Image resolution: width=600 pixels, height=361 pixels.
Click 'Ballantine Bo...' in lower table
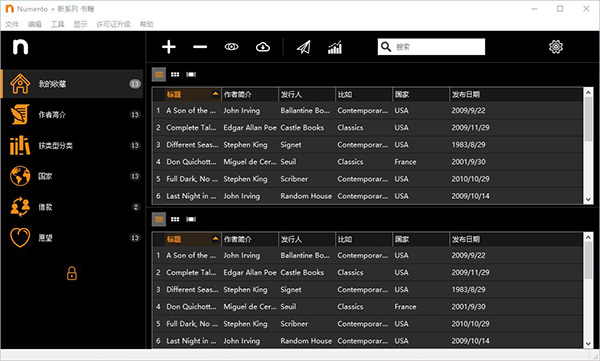click(305, 255)
